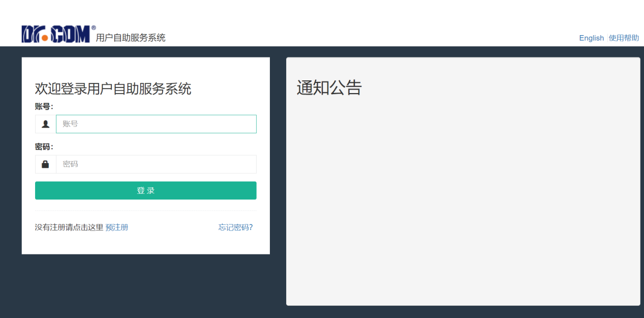Screen dimensions: 644x318
Task: Click the 欢迎登录用户自助服务系统 welcome heading
Action: tap(113, 89)
